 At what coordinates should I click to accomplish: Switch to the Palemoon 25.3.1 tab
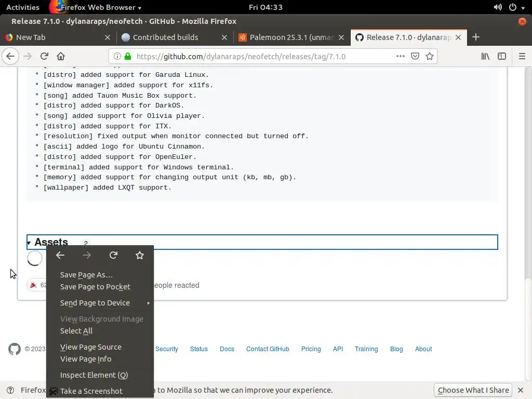point(291,37)
